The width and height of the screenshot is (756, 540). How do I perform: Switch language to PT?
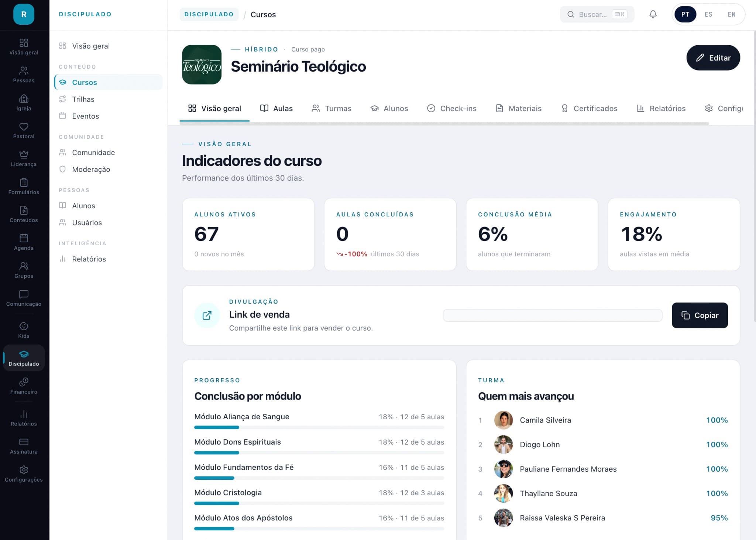tap(685, 14)
